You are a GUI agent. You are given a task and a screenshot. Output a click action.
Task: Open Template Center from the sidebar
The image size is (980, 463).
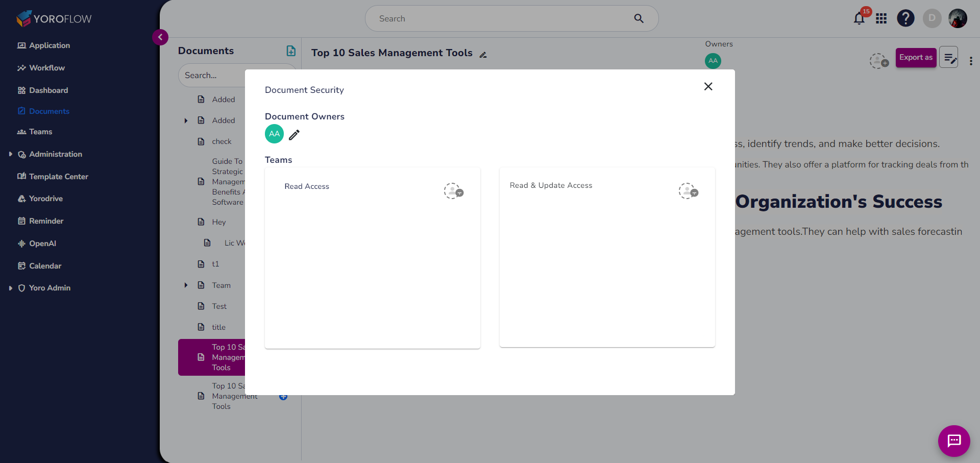[58, 177]
